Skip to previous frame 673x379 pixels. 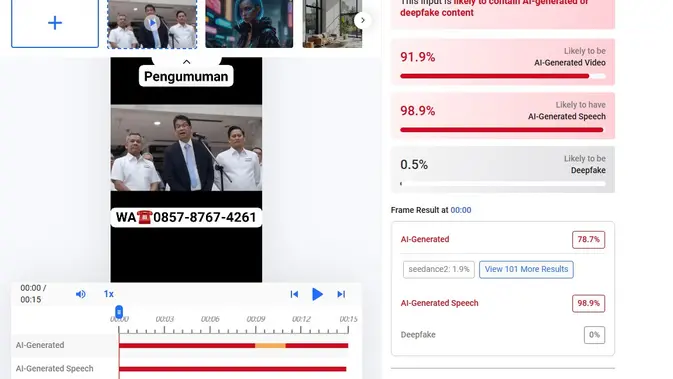coord(294,294)
